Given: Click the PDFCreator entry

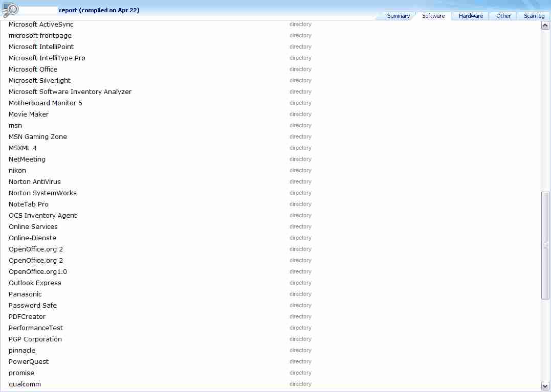Looking at the screenshot, I should click(x=27, y=317).
